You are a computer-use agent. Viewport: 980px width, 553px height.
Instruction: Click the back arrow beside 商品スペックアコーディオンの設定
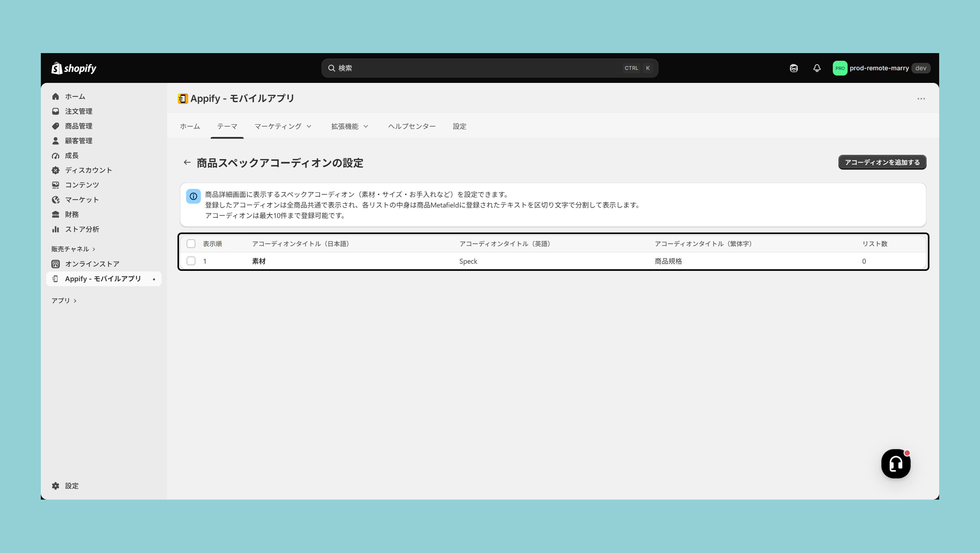pos(187,162)
